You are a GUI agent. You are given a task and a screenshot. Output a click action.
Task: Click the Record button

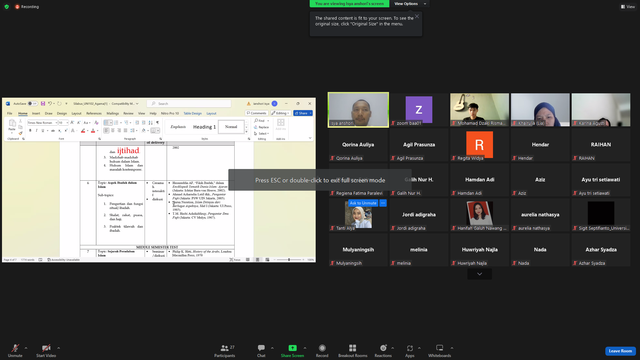322,350
